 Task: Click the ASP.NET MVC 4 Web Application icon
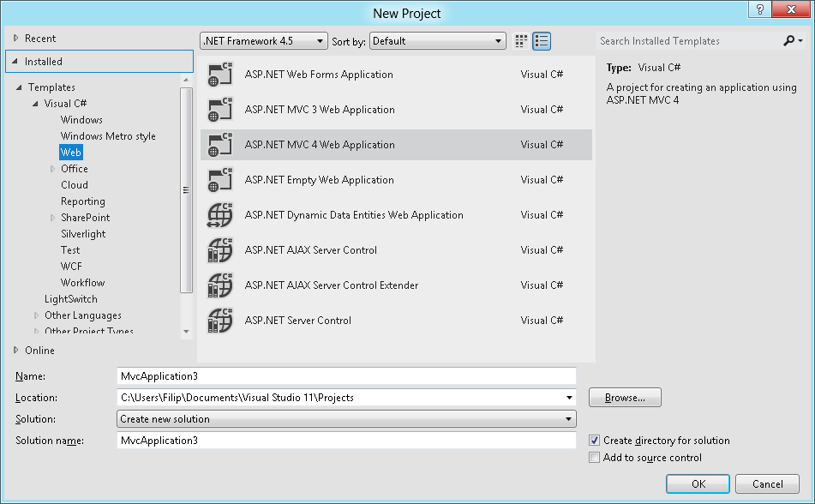(x=220, y=145)
